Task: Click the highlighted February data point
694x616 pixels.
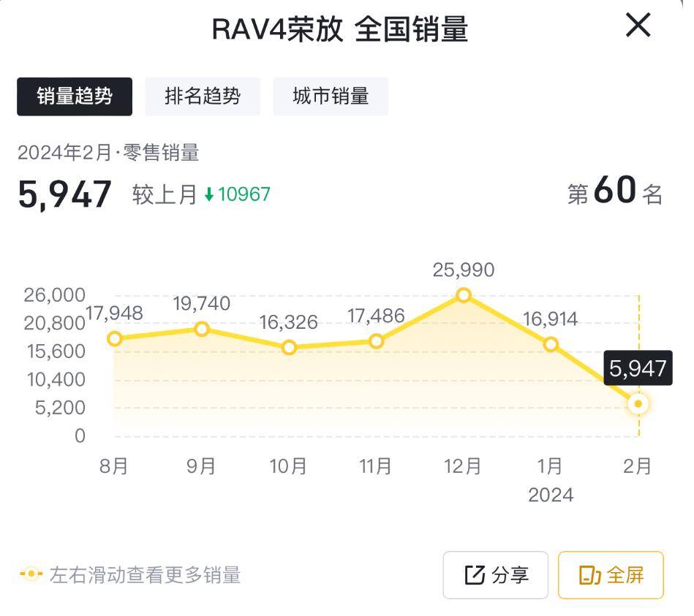Action: tap(638, 403)
